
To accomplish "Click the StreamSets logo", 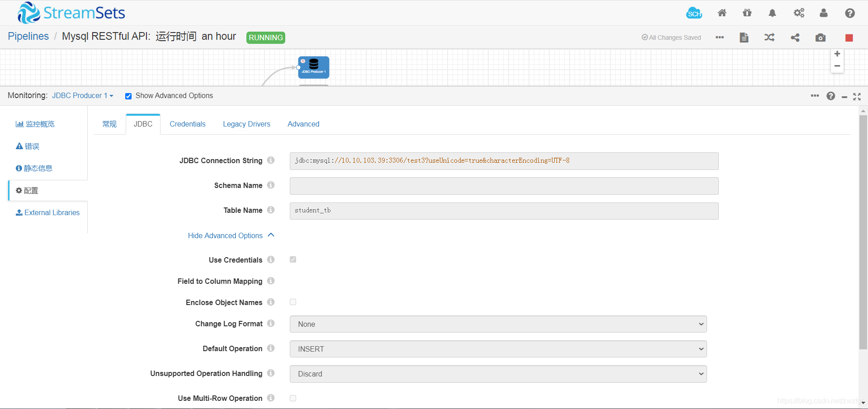I will (x=71, y=13).
